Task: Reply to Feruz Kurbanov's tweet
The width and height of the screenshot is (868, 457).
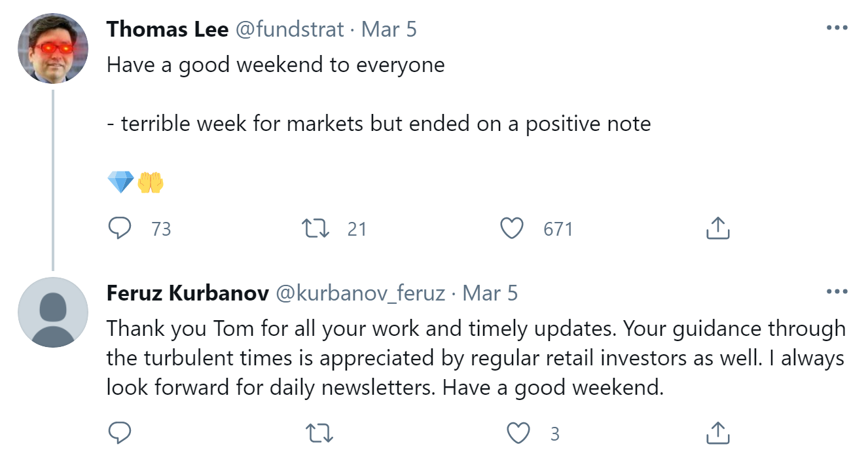Action: [x=119, y=433]
